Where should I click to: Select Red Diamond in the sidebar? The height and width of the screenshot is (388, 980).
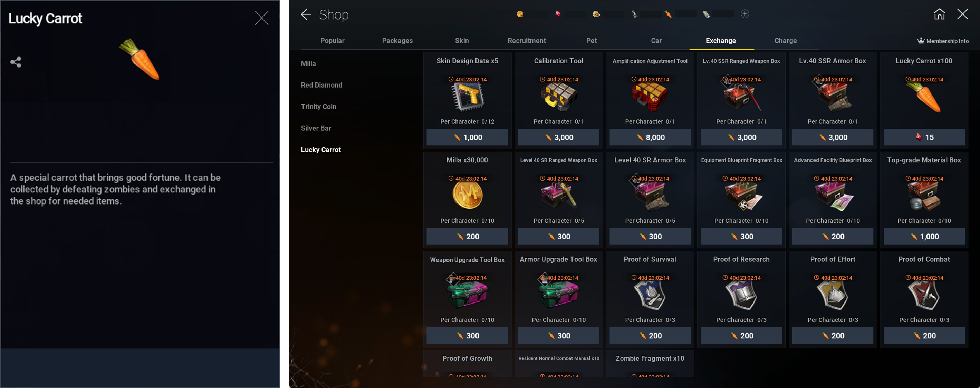321,85
